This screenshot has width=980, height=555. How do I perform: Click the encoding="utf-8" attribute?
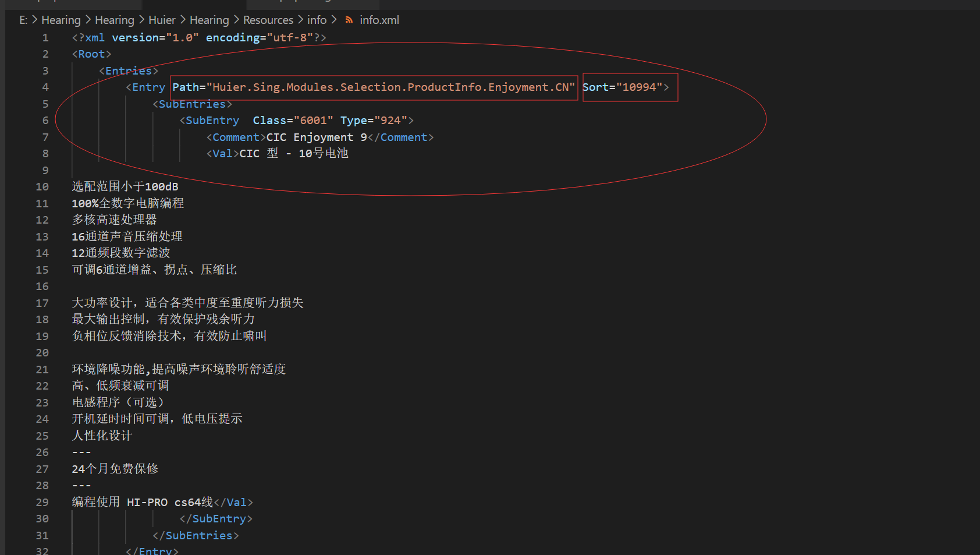coord(260,37)
